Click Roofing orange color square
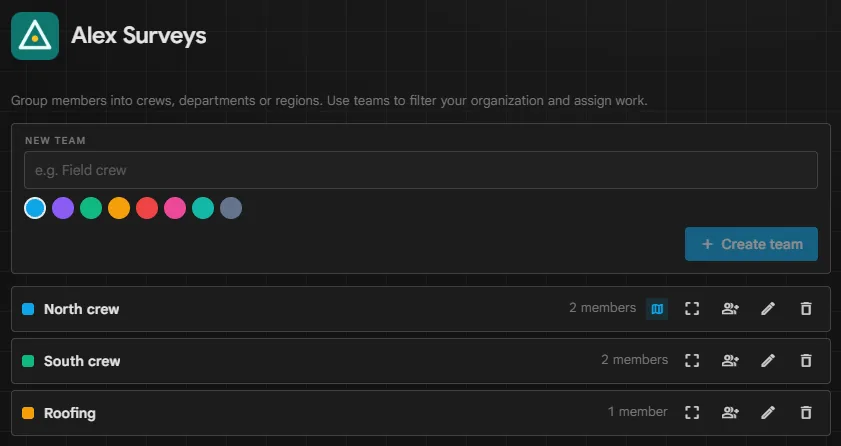This screenshot has height=446, width=841. pos(28,413)
